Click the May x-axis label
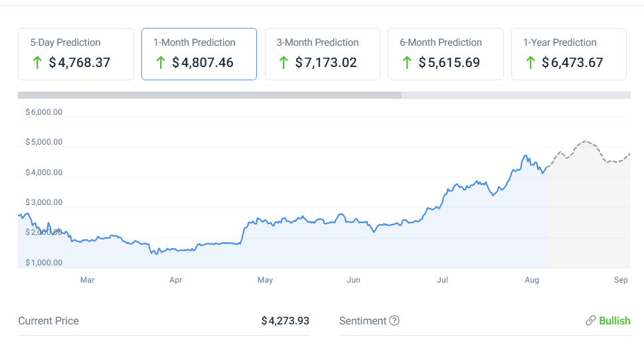The image size is (644, 337). click(x=266, y=280)
